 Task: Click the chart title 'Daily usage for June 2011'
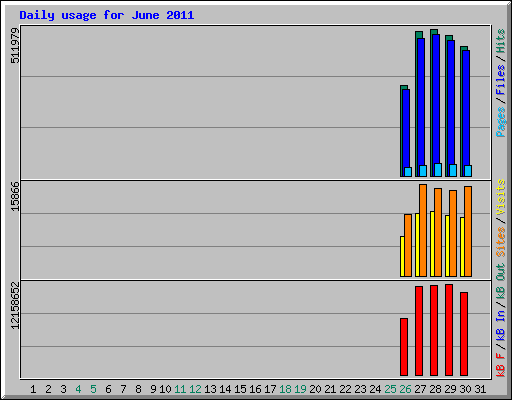tap(106, 15)
